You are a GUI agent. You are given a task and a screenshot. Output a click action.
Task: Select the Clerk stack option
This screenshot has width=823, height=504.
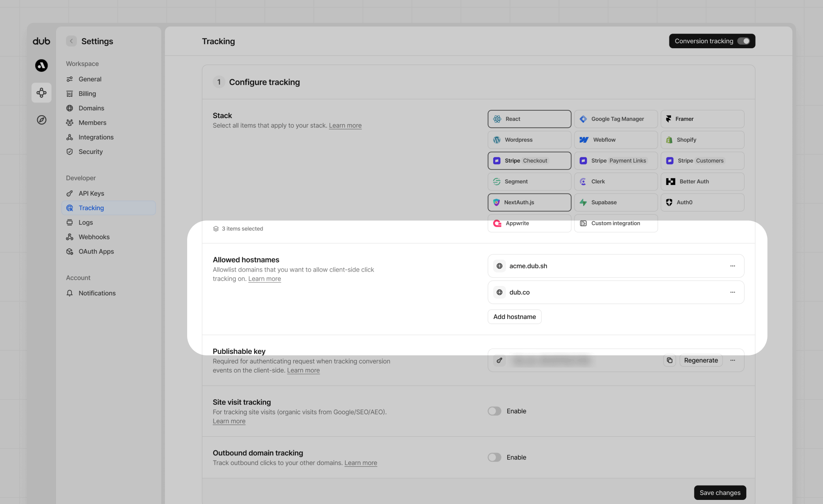coord(616,181)
